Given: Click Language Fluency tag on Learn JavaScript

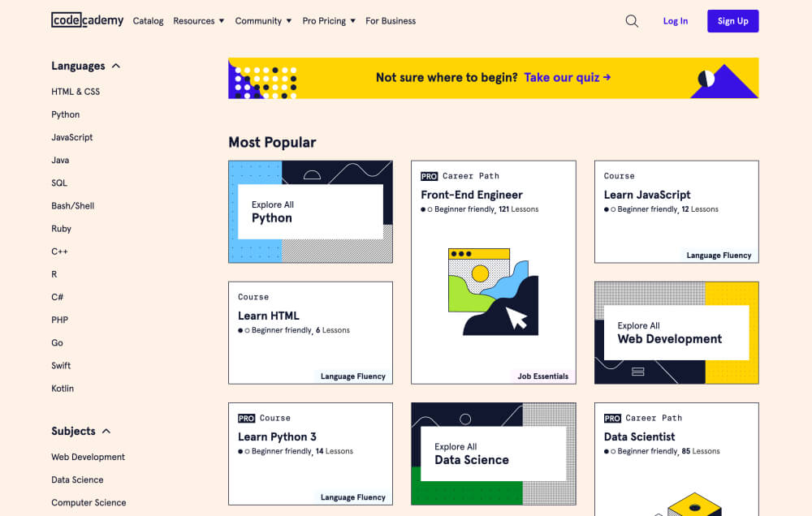Looking at the screenshot, I should pyautogui.click(x=719, y=255).
